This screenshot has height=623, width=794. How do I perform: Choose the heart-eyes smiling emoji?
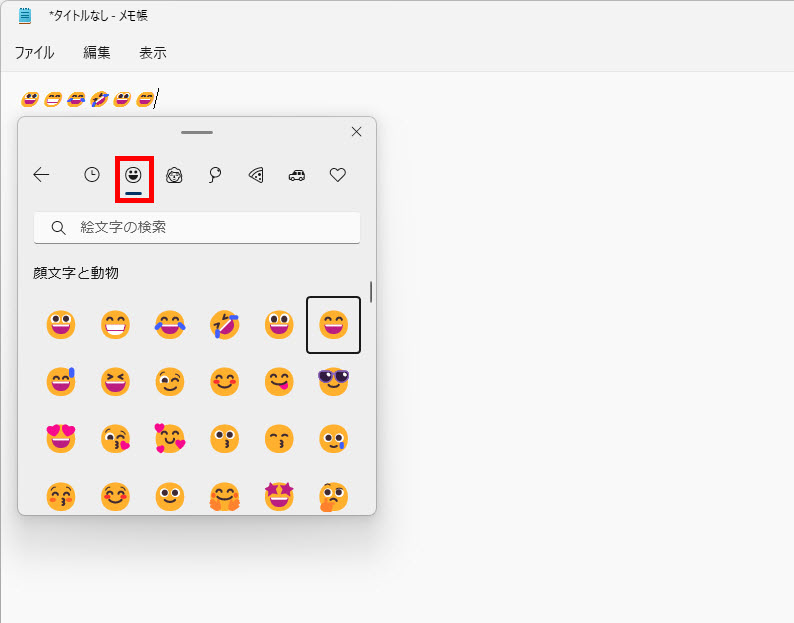(61, 439)
